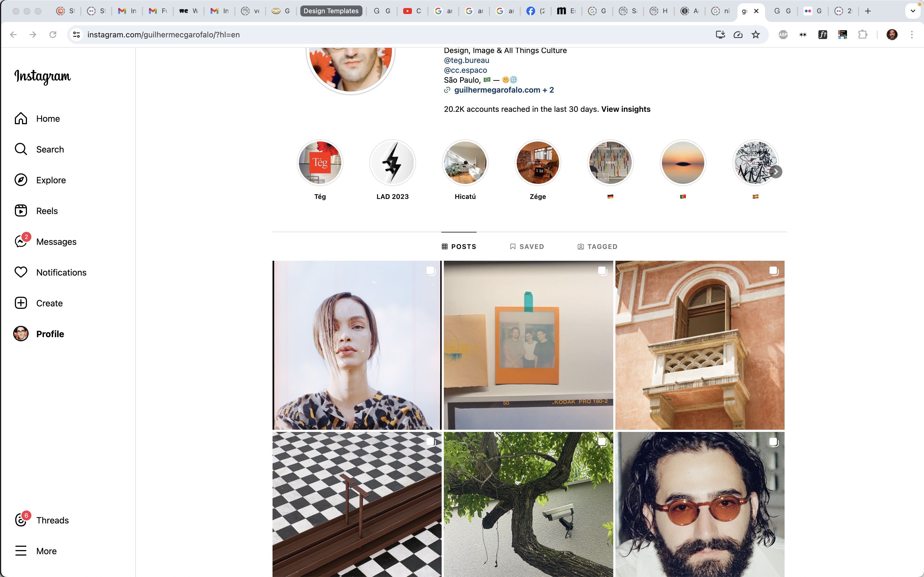
Task: Toggle the AdBlock Plus extension icon
Action: [x=783, y=35]
